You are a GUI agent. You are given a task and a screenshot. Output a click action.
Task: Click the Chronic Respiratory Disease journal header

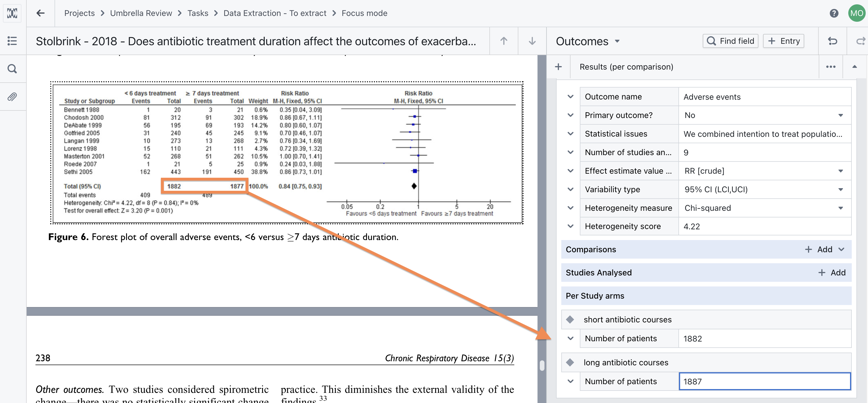point(449,358)
